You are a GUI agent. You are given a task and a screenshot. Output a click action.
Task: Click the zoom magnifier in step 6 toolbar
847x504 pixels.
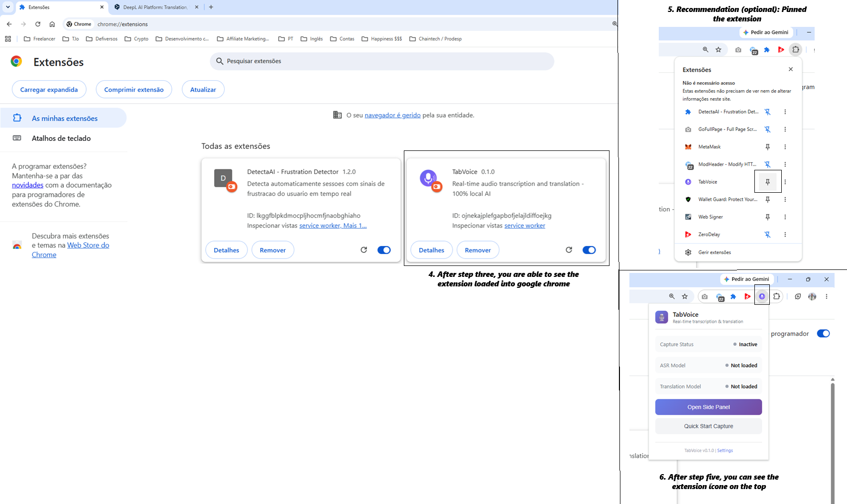[672, 296]
